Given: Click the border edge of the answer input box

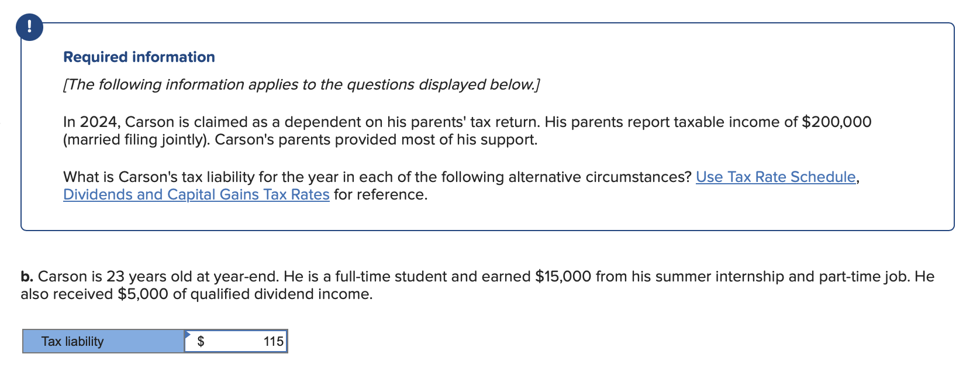Looking at the screenshot, I should tap(287, 342).
